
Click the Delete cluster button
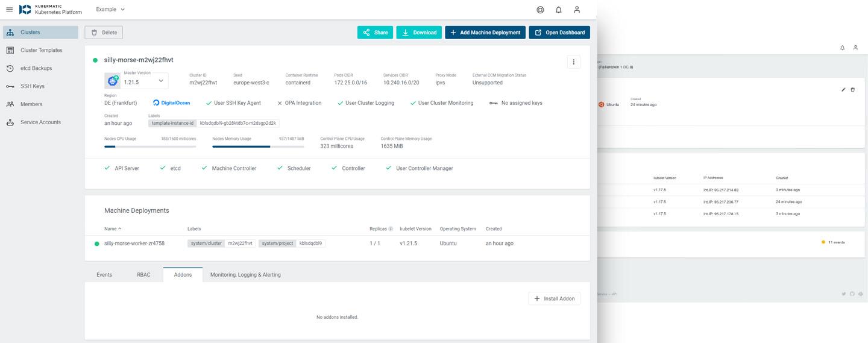104,33
